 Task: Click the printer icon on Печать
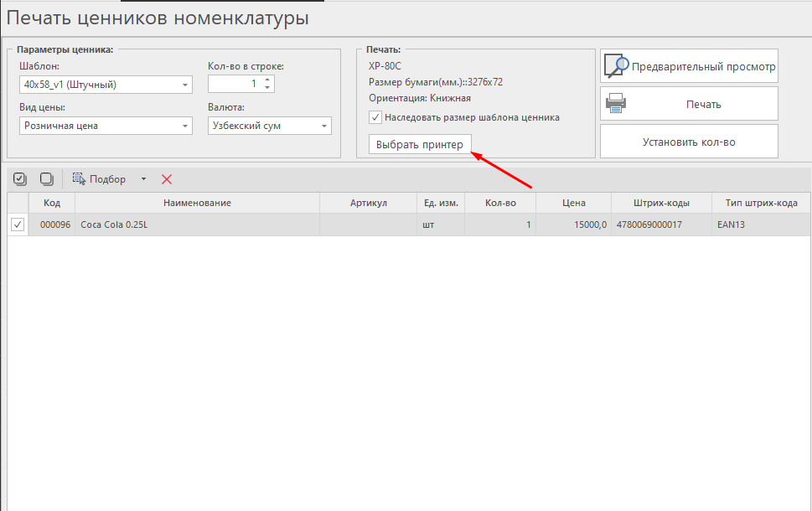[616, 104]
